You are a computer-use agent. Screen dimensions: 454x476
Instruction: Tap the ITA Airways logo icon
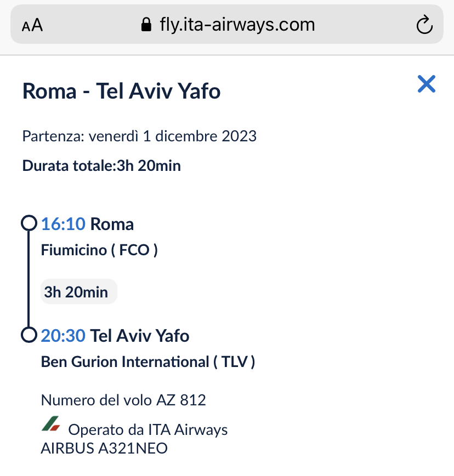(50, 425)
